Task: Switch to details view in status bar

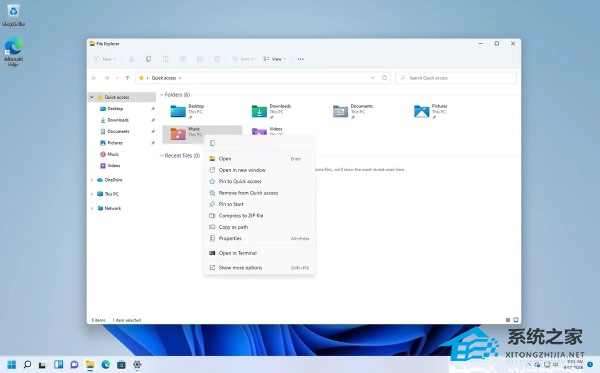Action: (x=508, y=320)
